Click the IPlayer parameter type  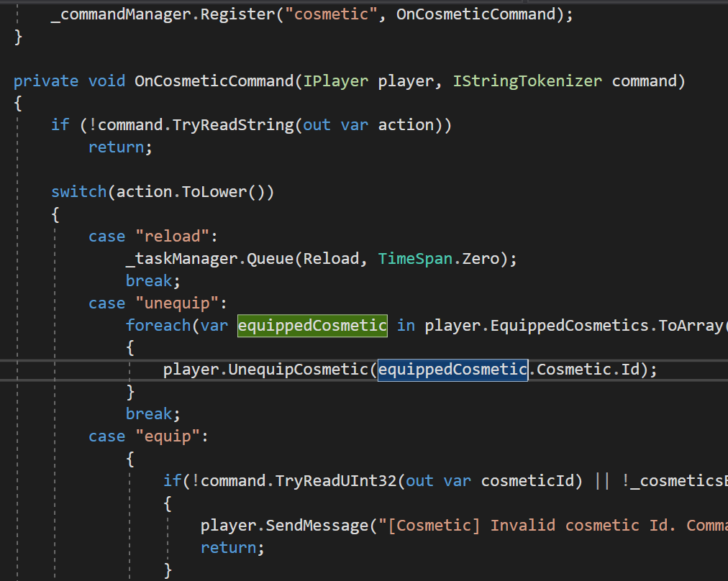[x=336, y=81]
